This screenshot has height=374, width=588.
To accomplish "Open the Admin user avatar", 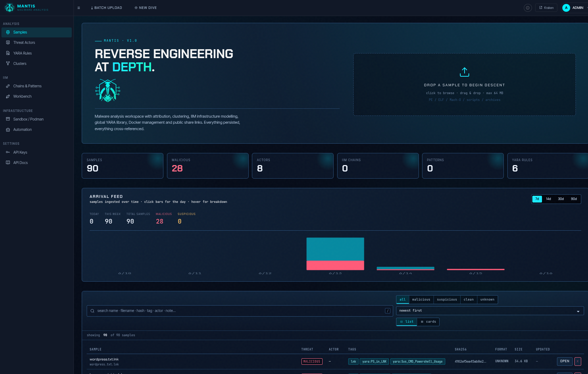I will pyautogui.click(x=566, y=8).
